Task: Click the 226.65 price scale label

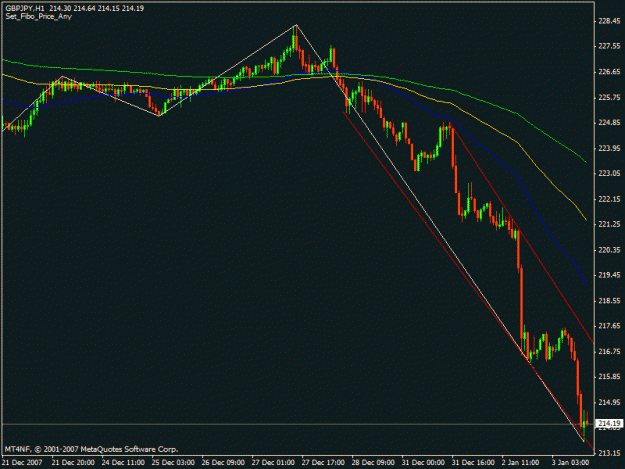Action: 609,72
